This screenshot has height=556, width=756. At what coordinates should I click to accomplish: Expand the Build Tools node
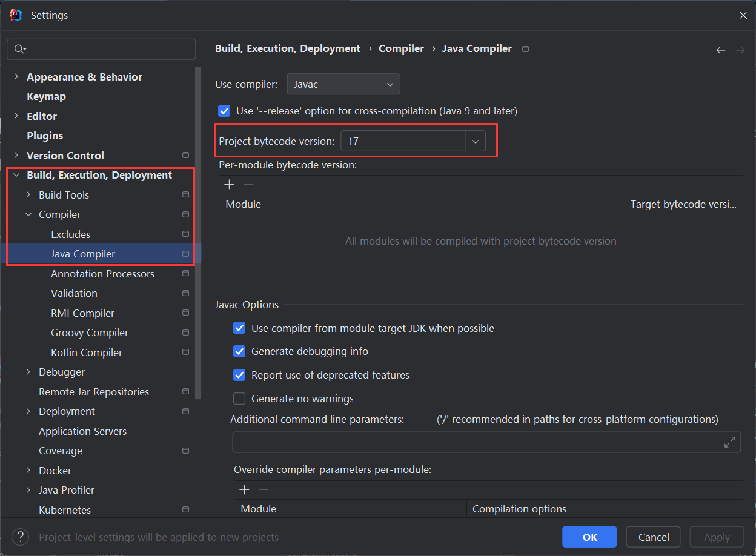(x=28, y=195)
